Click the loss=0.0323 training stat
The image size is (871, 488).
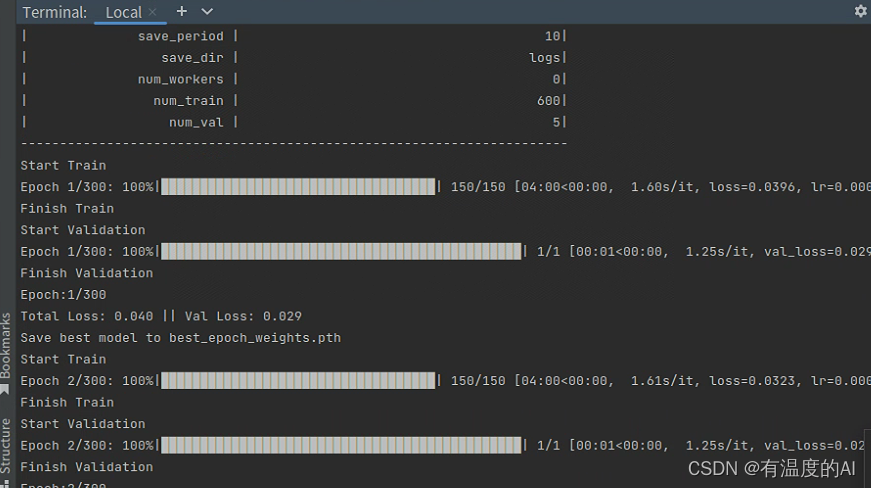[754, 381]
